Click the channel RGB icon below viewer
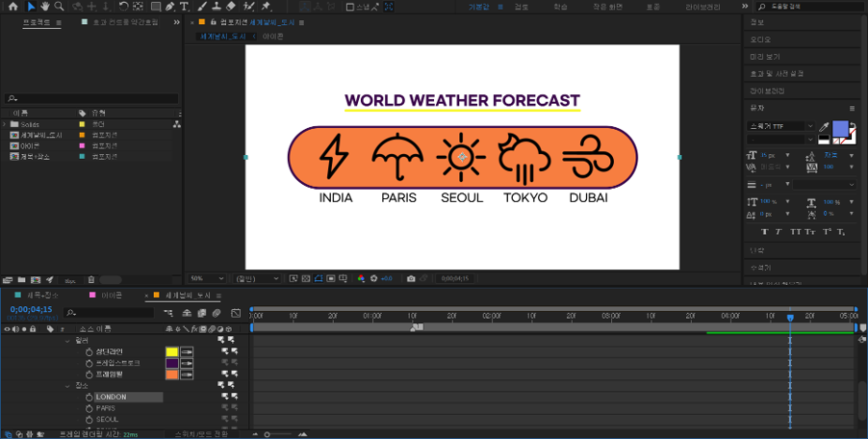 [361, 278]
